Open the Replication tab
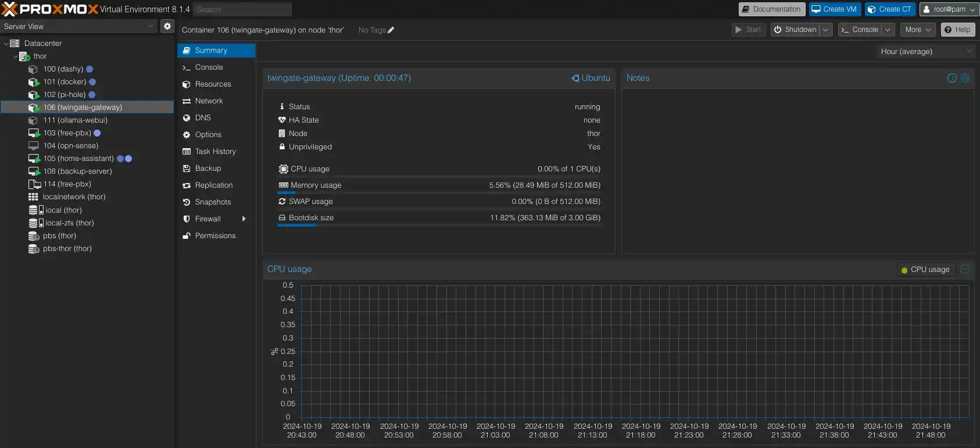Image resolution: width=980 pixels, height=448 pixels. pyautogui.click(x=216, y=185)
